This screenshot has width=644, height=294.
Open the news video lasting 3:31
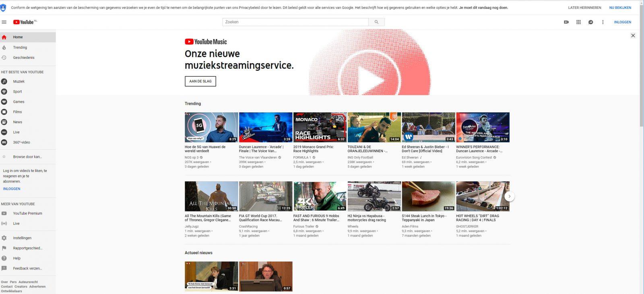pos(211,276)
